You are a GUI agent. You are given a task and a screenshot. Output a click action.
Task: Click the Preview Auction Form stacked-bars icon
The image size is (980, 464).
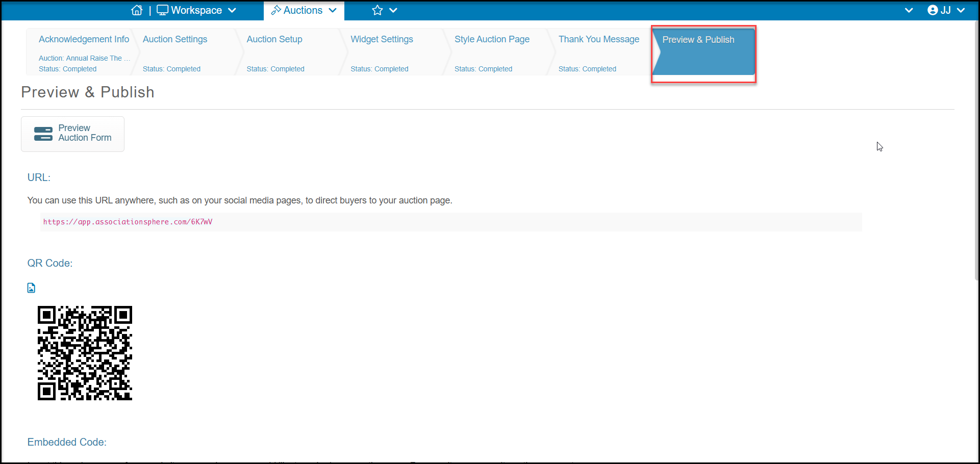coord(43,134)
